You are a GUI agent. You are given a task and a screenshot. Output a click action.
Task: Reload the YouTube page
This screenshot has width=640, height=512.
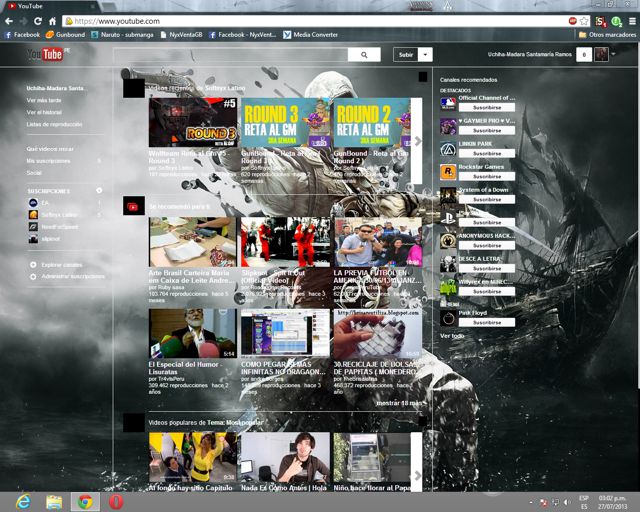(38, 21)
